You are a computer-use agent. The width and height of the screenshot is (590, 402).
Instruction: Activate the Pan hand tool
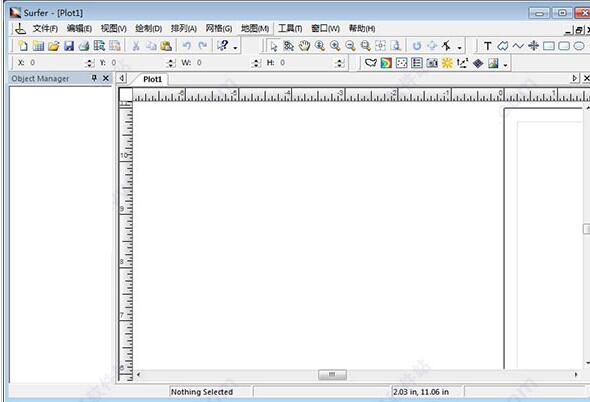[x=304, y=46]
